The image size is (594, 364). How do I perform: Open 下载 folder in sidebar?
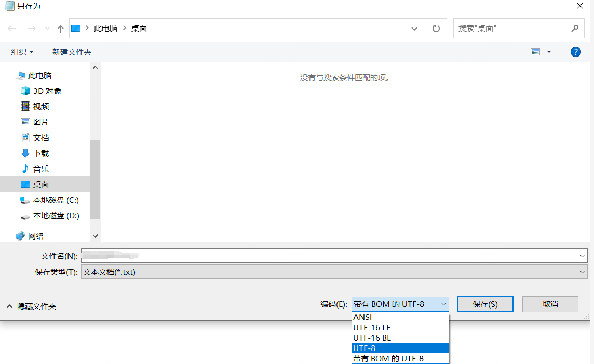41,153
